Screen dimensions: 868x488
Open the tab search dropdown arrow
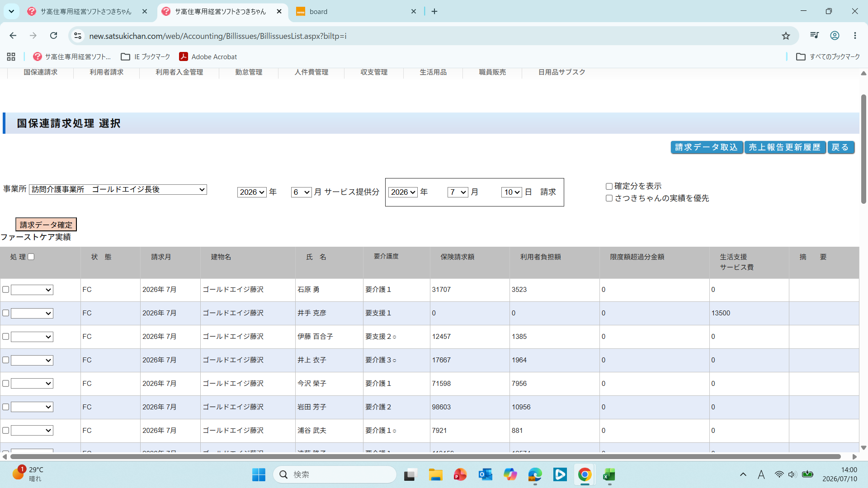pyautogui.click(x=11, y=11)
